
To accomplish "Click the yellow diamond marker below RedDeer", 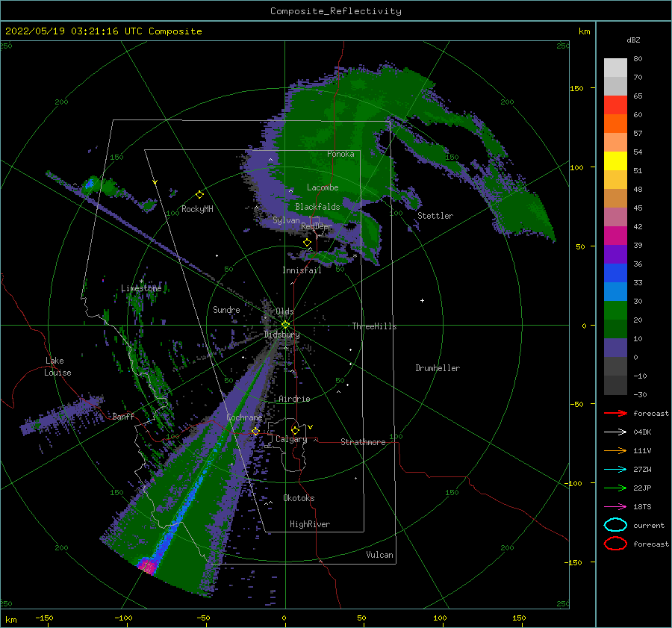I will tap(307, 243).
